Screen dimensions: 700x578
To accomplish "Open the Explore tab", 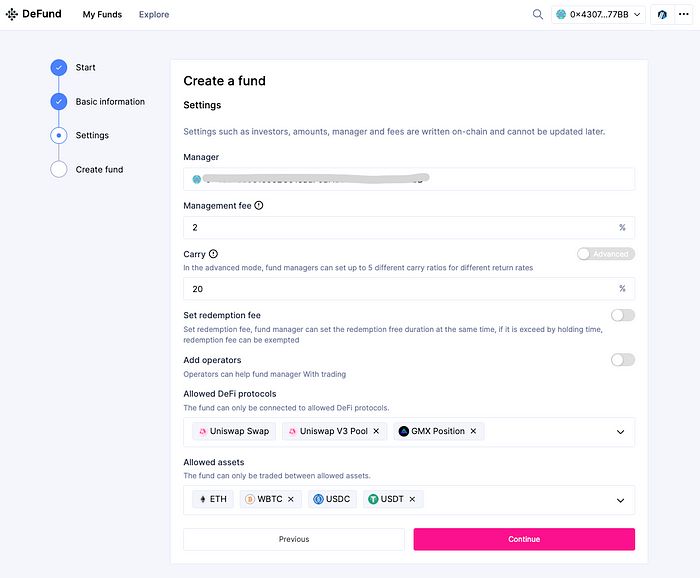I will click(x=154, y=15).
